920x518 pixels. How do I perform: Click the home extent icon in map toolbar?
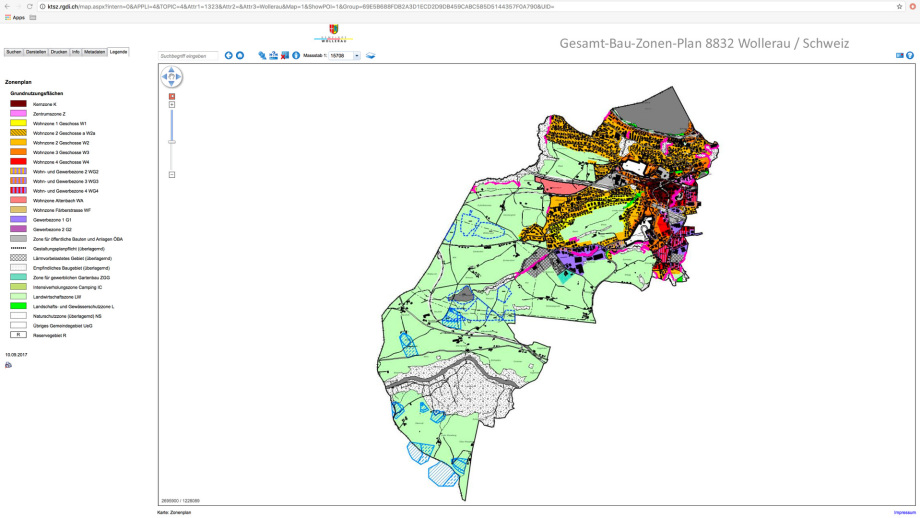(240, 56)
